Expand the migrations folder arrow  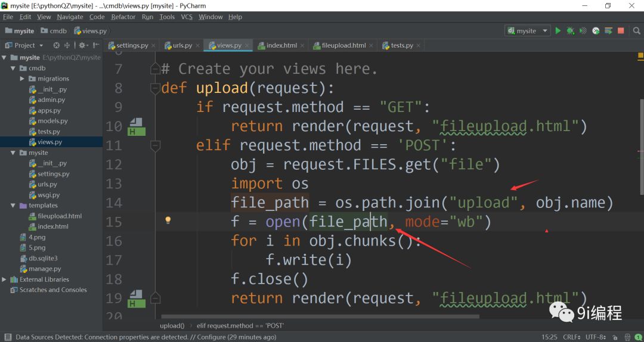point(22,79)
